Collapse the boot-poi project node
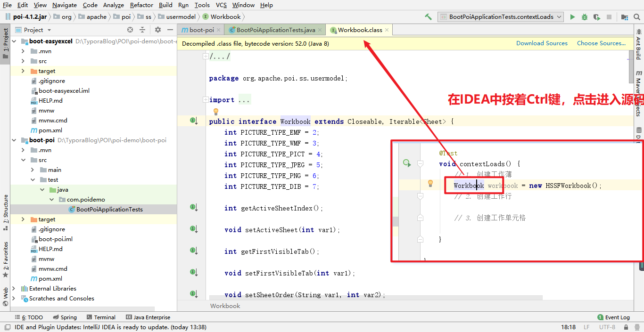Screen dimensions: 644x332 [x=14, y=140]
